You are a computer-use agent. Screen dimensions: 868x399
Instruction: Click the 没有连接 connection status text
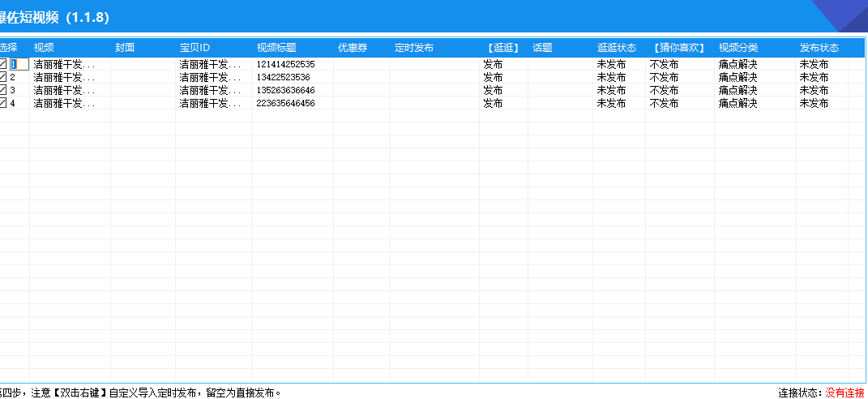(x=844, y=393)
